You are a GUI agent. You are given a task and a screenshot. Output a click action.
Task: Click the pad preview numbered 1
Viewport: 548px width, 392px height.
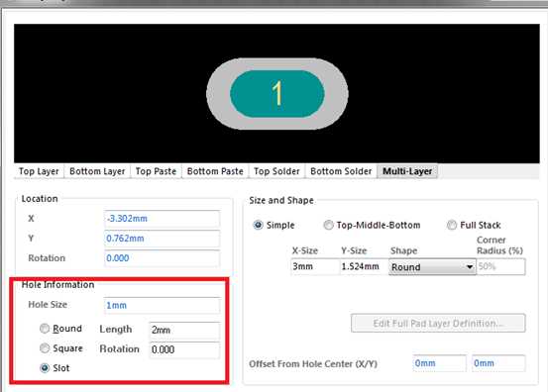coord(277,94)
